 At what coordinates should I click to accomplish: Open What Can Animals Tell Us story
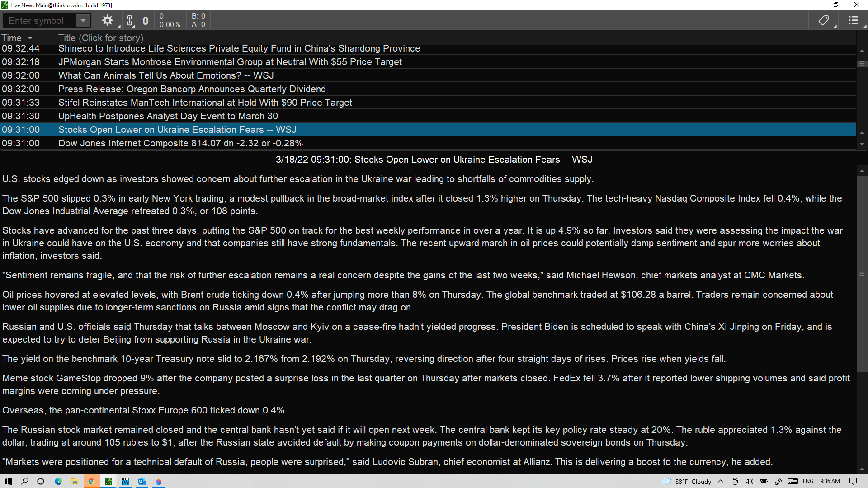166,75
